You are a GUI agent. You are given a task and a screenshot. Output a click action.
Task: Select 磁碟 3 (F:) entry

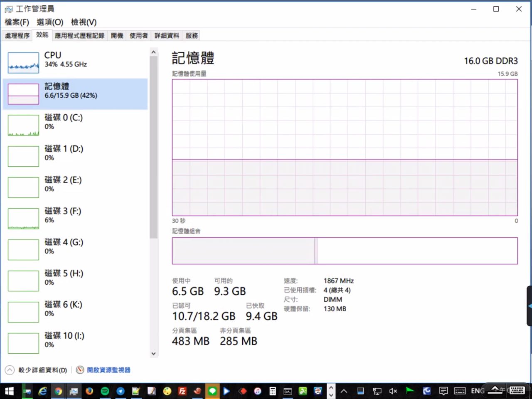pyautogui.click(x=75, y=219)
